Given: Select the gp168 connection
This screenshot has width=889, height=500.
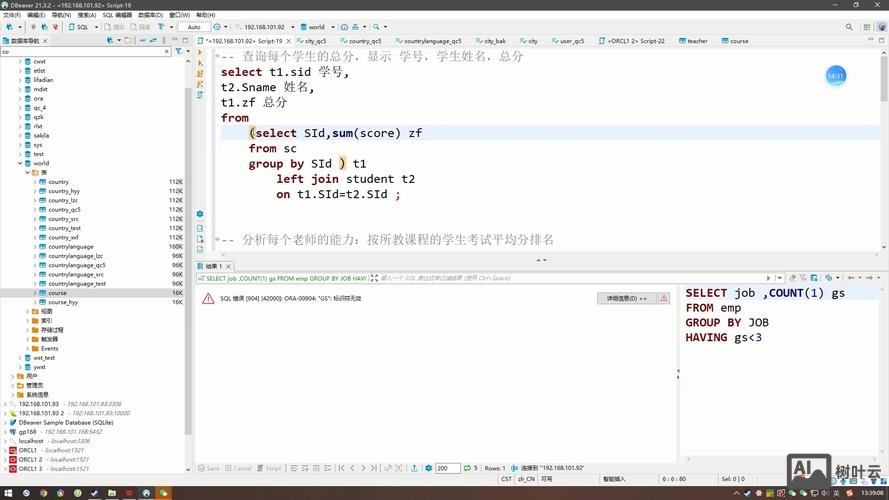Looking at the screenshot, I should coord(27,431).
